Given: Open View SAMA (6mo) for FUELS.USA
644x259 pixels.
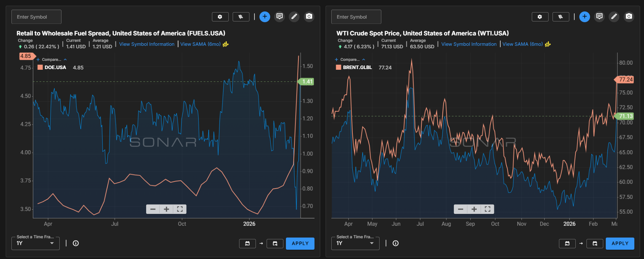Looking at the screenshot, I should [200, 44].
